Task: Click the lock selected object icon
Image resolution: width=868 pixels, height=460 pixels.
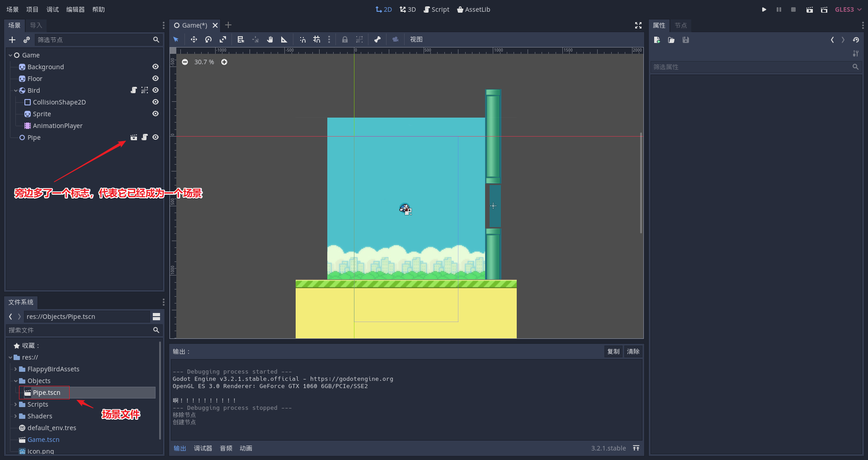Action: click(345, 39)
